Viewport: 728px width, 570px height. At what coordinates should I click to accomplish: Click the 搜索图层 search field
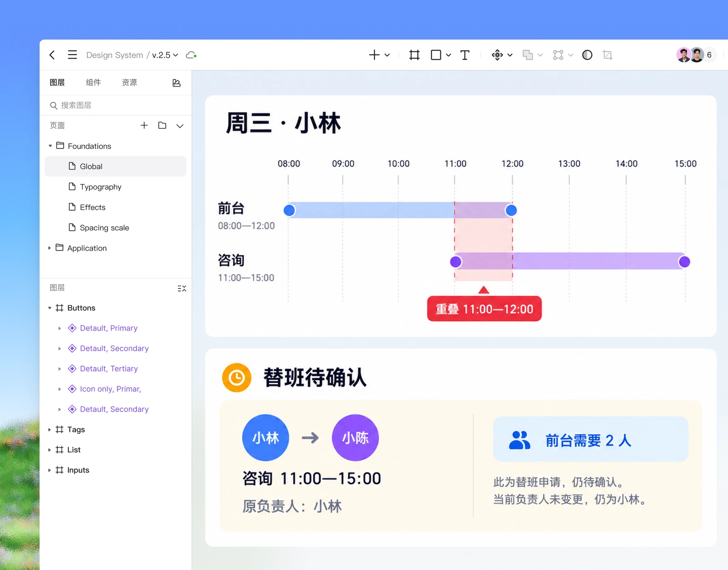(116, 105)
